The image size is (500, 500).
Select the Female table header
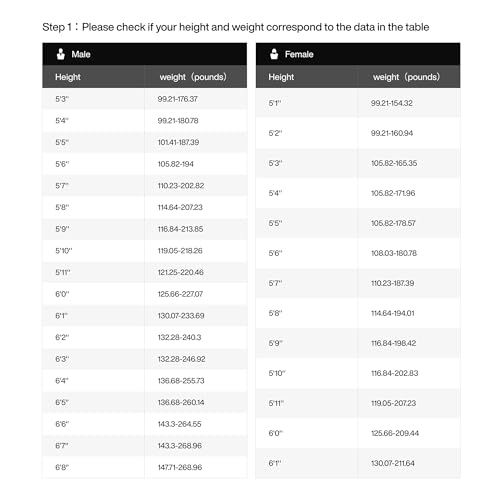tap(358, 54)
